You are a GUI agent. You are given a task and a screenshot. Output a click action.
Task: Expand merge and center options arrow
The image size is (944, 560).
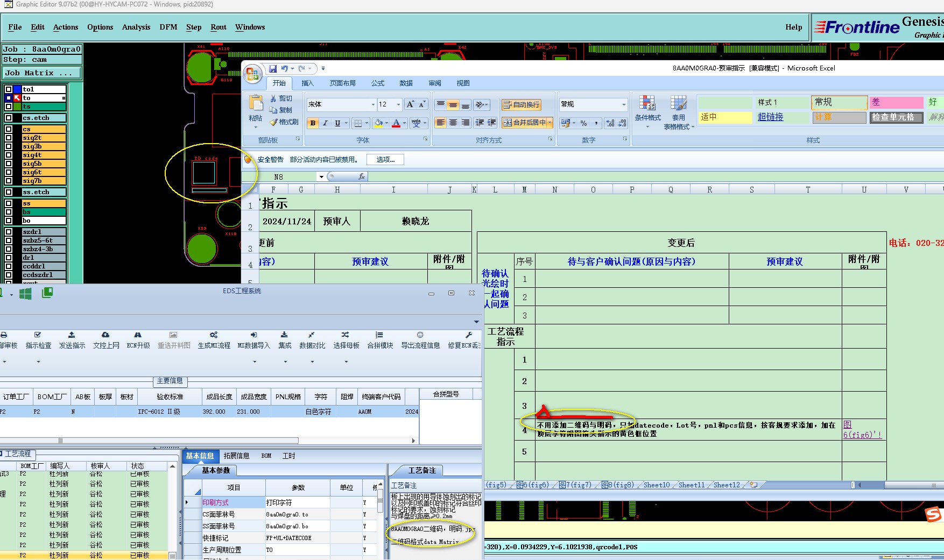pos(550,123)
